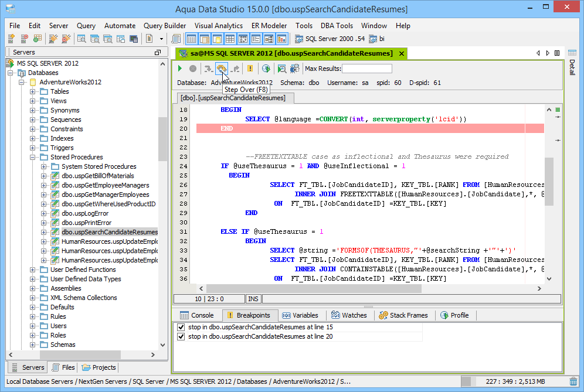Close the sa@MS SQL SERVER 2012 editor tab
Viewport: 584px width, 392px height.
pyautogui.click(x=402, y=53)
